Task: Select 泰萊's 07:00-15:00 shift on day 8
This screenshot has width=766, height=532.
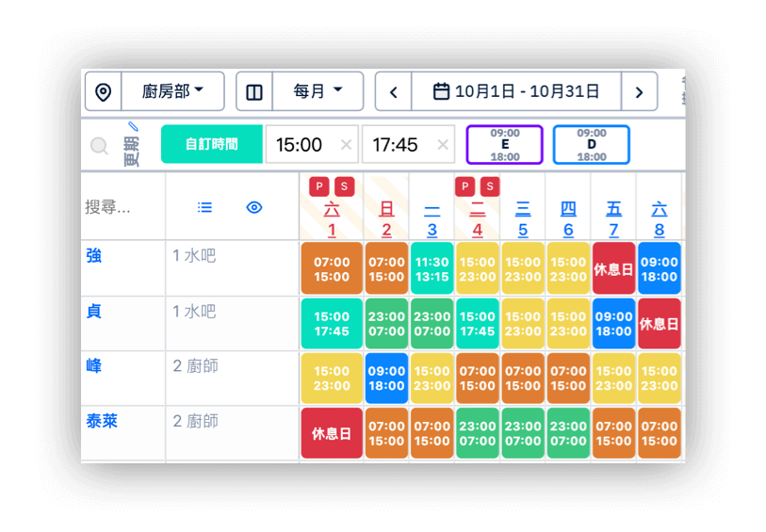Action: coord(659,433)
